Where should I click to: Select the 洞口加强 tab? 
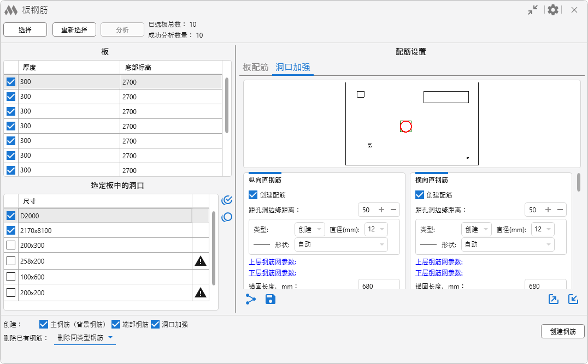(x=292, y=67)
